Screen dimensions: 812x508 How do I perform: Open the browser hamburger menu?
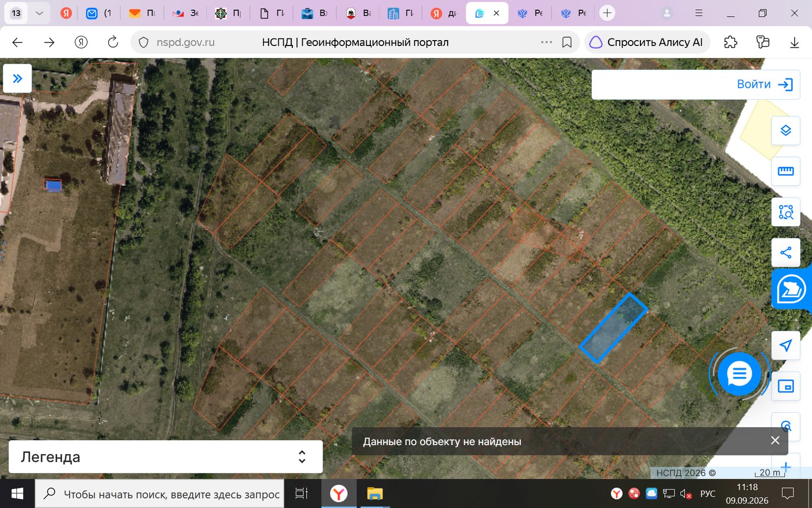point(699,13)
